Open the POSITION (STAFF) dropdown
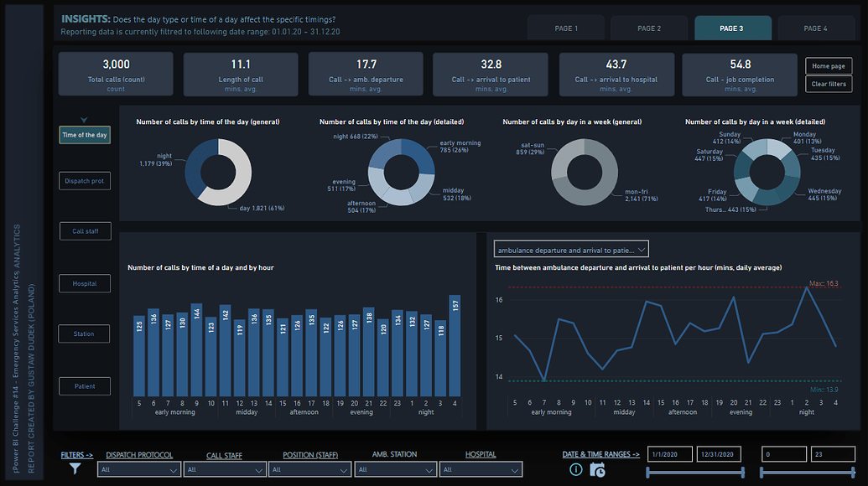This screenshot has width=868, height=486. (x=309, y=469)
